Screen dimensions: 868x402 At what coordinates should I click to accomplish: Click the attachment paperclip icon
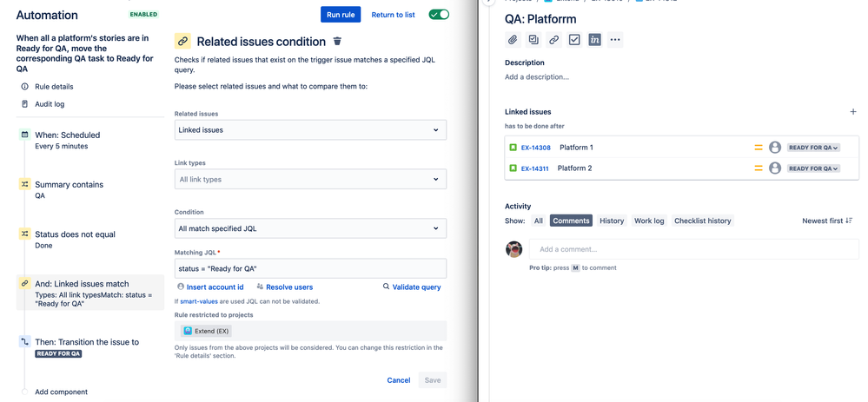(x=513, y=40)
